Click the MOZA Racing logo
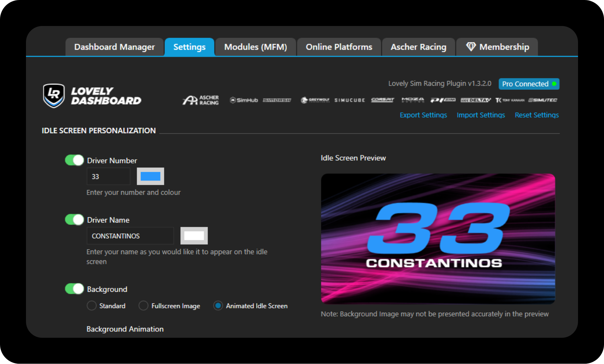 pos(413,100)
